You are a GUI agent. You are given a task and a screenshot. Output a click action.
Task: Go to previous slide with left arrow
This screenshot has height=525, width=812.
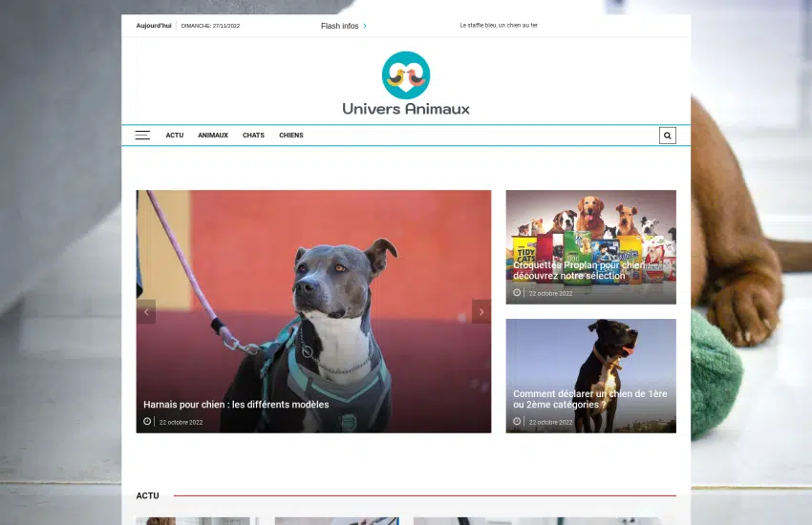[146, 312]
